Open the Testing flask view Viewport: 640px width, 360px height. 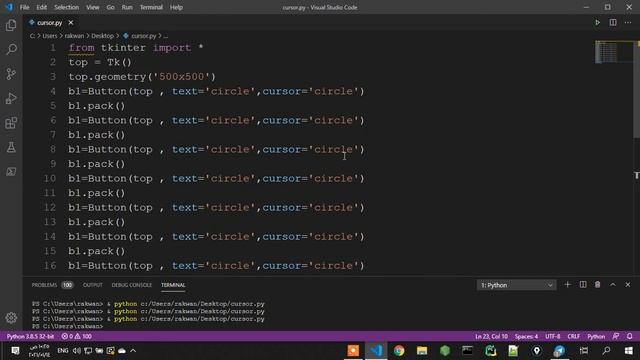(11, 147)
